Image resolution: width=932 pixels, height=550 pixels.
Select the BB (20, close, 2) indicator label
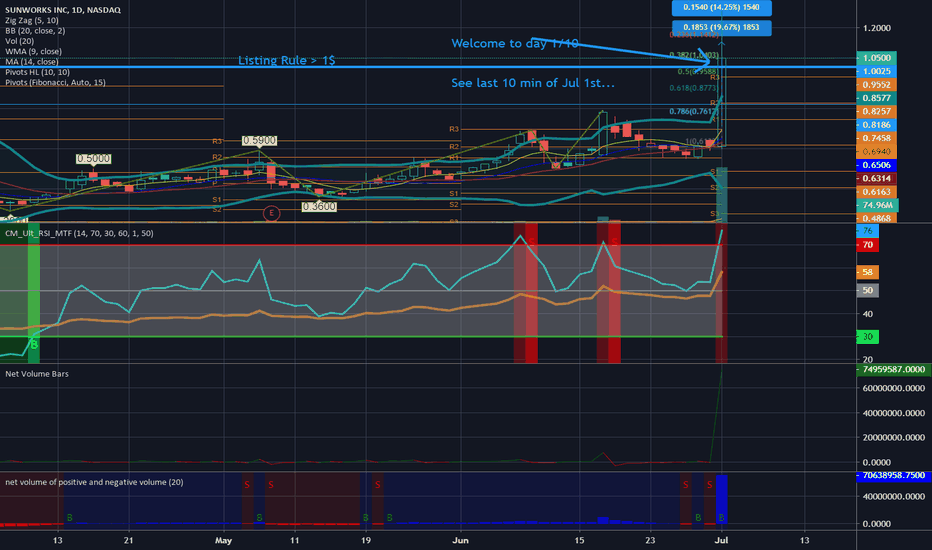click(x=35, y=31)
